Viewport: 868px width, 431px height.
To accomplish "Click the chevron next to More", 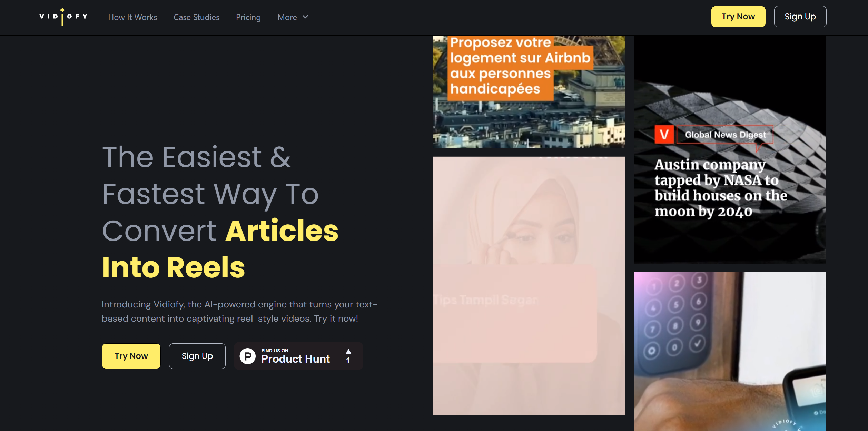I will pyautogui.click(x=305, y=17).
